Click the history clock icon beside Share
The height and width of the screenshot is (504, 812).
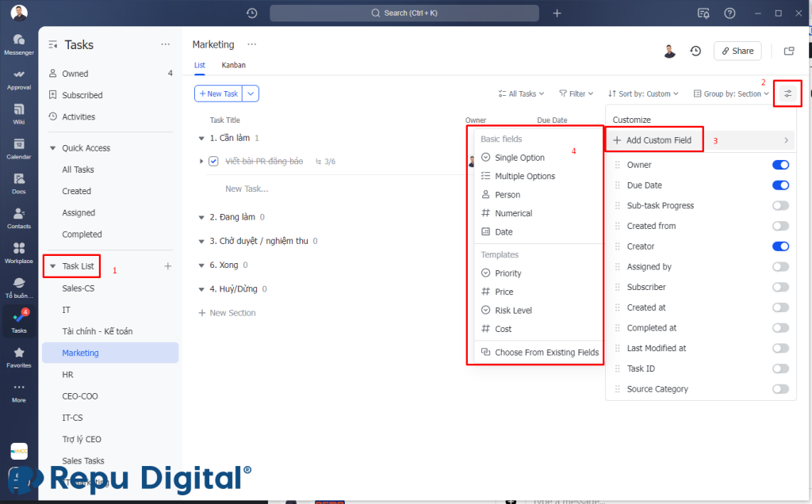point(695,51)
